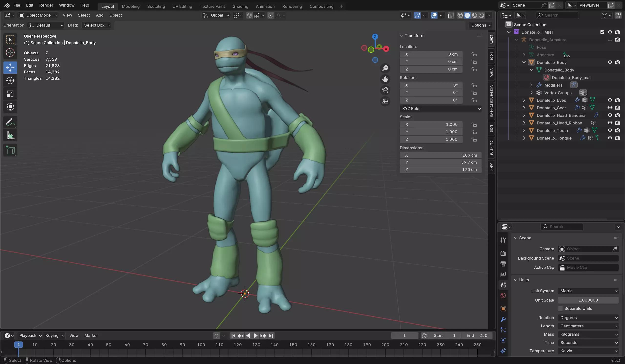
Task: Click the Scale X value field
Action: pos(431,124)
